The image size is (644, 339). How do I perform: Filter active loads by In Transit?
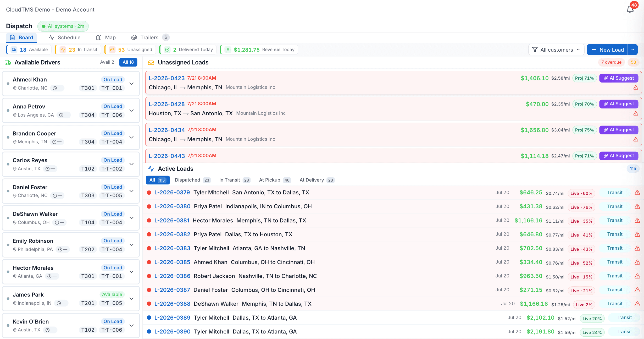(x=235, y=180)
